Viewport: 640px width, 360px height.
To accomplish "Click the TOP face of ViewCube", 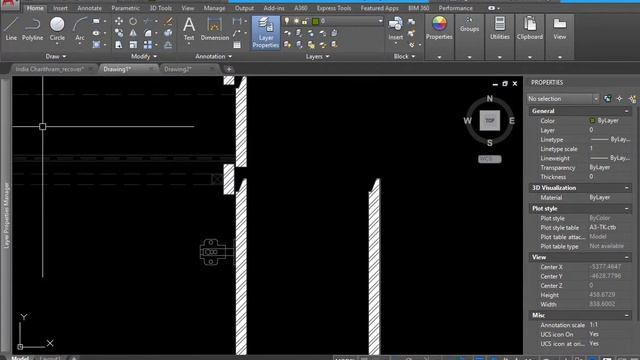I will pyautogui.click(x=489, y=120).
